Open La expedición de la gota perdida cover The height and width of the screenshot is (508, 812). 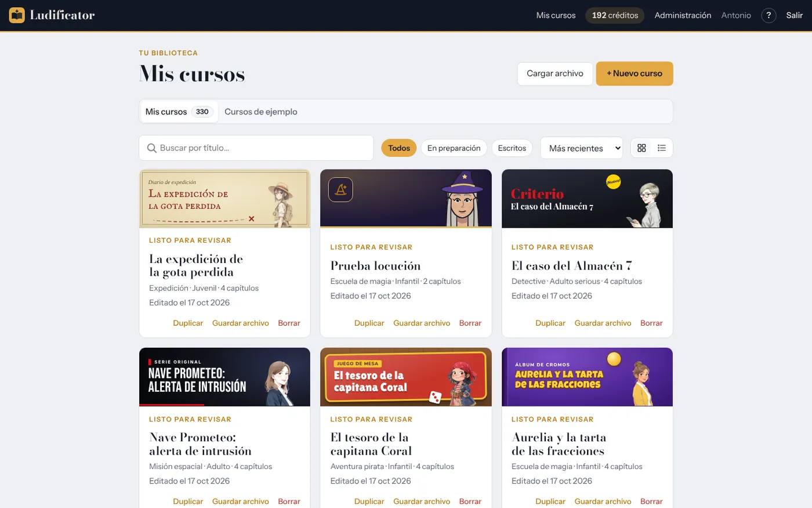coord(225,199)
